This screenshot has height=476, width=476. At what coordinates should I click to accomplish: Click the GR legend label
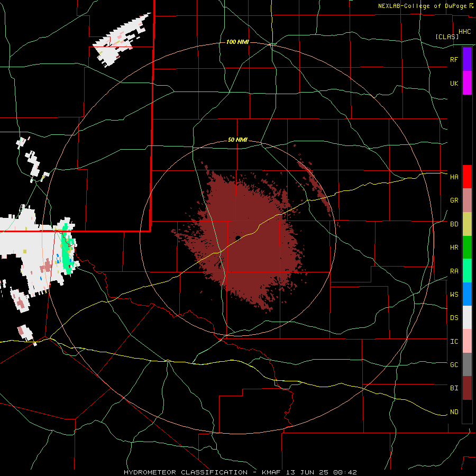click(x=454, y=200)
